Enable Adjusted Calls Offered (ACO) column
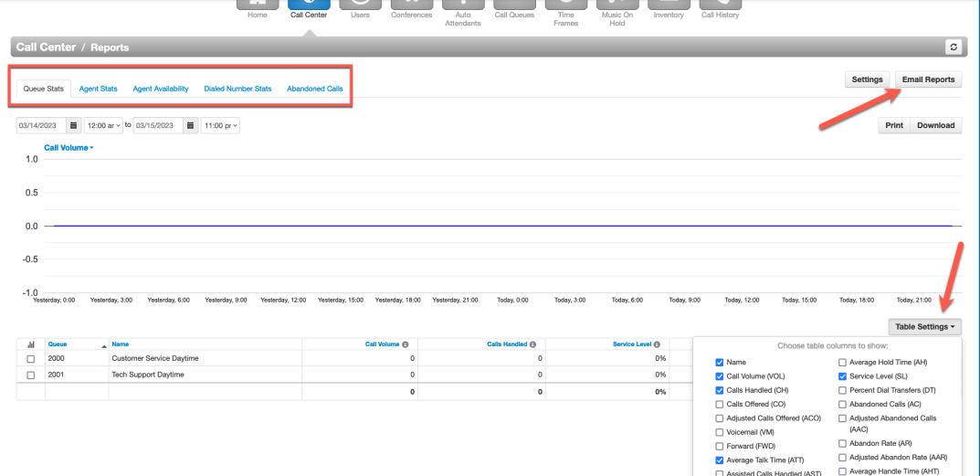 pyautogui.click(x=720, y=418)
